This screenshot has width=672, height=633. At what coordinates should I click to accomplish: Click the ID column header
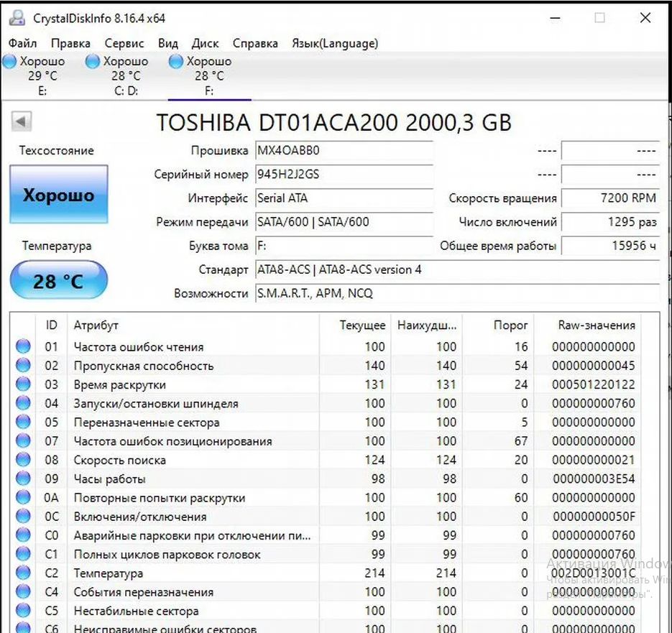click(x=52, y=325)
